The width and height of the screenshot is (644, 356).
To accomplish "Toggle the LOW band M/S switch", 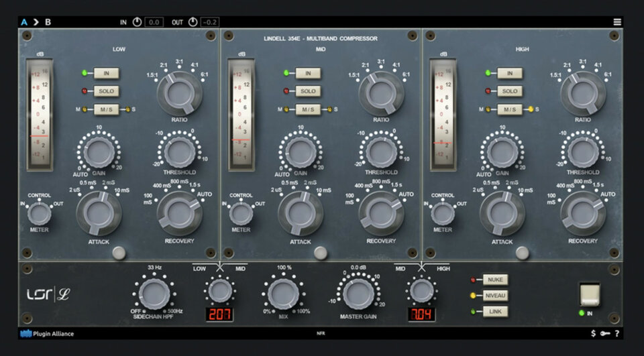I will coord(107,110).
